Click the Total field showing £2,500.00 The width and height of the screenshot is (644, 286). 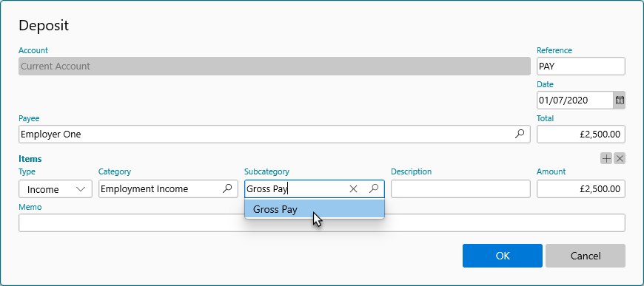tap(581, 135)
